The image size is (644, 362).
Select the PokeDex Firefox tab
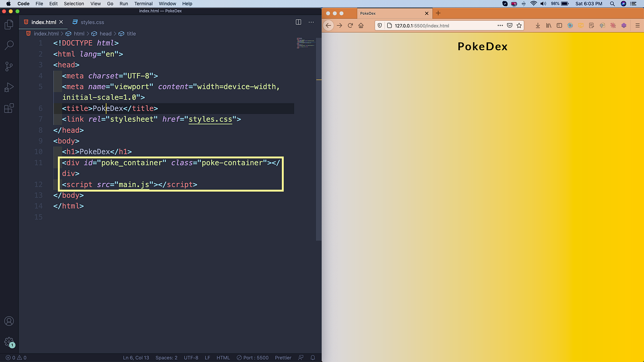394,13
